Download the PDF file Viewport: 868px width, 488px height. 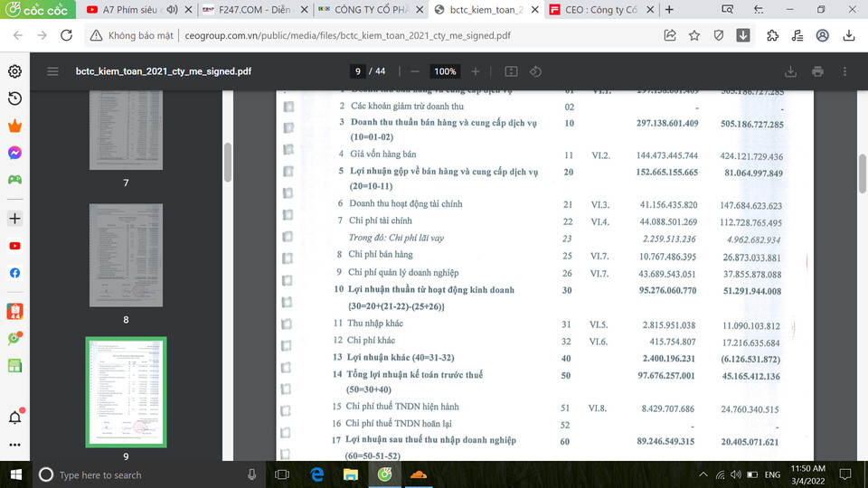pos(790,71)
